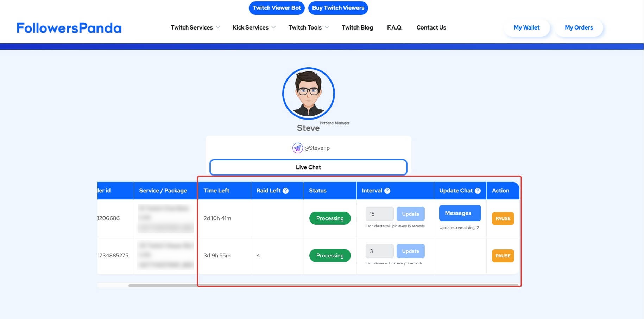Click the table's horizontal scrollbar
644x319 pixels.
point(323,286)
